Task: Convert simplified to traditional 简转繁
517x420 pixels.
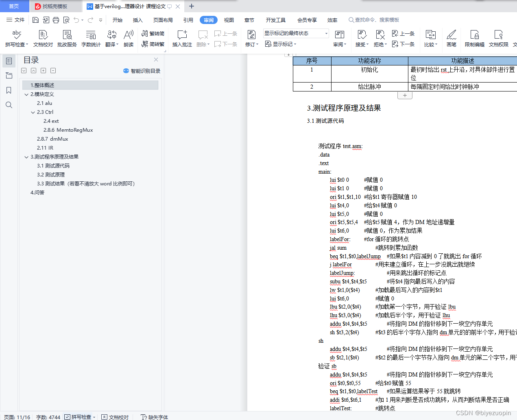Action: (x=153, y=44)
